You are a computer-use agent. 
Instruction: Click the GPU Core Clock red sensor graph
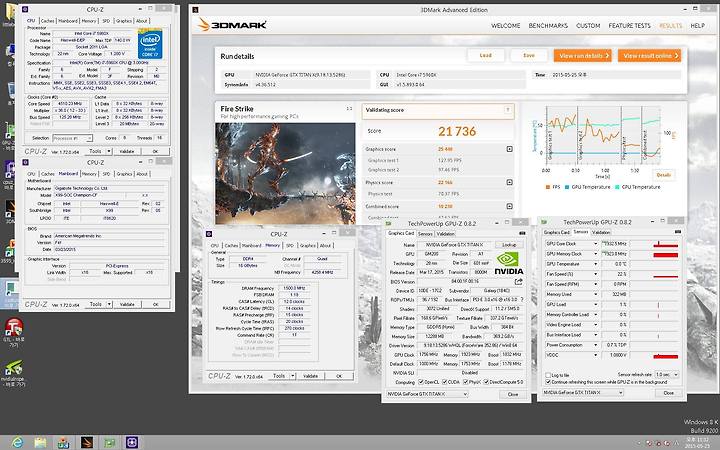click(654, 244)
